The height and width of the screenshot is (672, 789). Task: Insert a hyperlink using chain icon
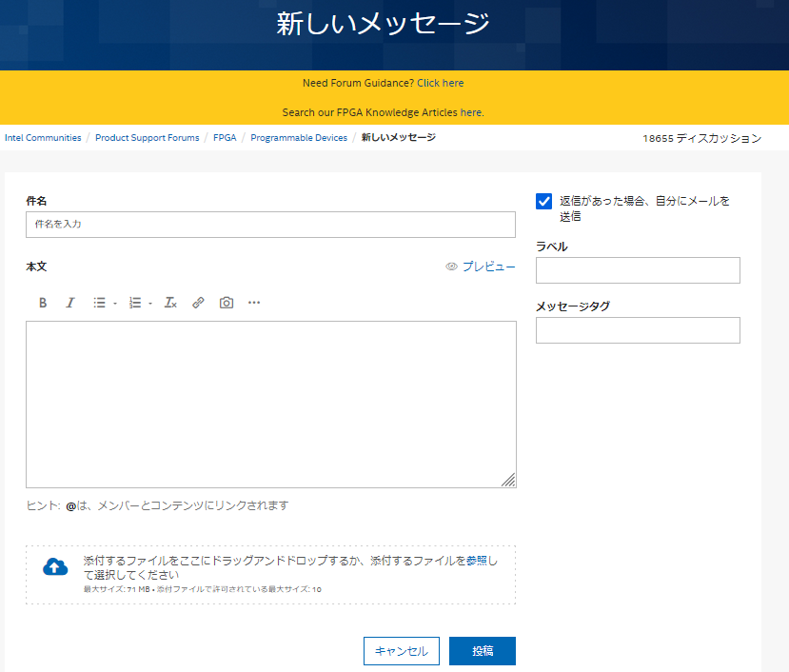[198, 303]
